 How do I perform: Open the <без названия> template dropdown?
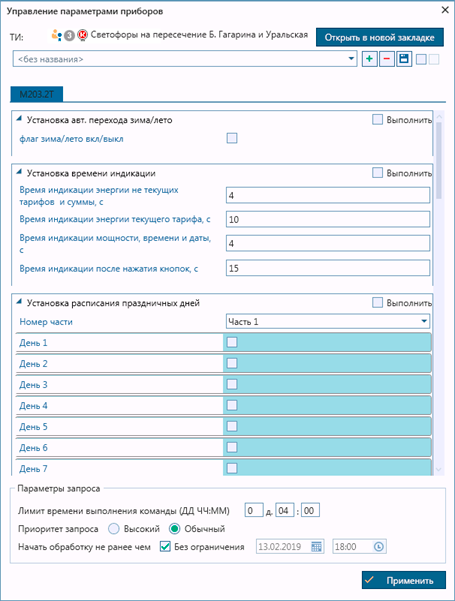pyautogui.click(x=185, y=59)
